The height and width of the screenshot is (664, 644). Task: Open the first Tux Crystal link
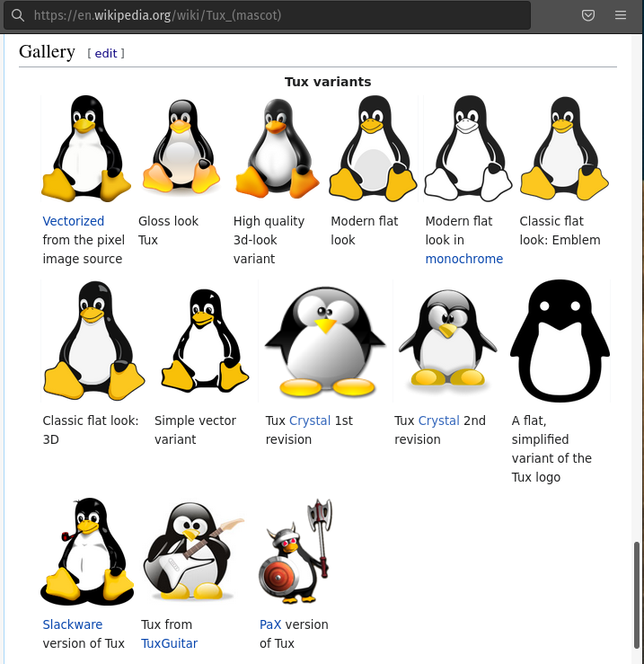pyautogui.click(x=310, y=421)
